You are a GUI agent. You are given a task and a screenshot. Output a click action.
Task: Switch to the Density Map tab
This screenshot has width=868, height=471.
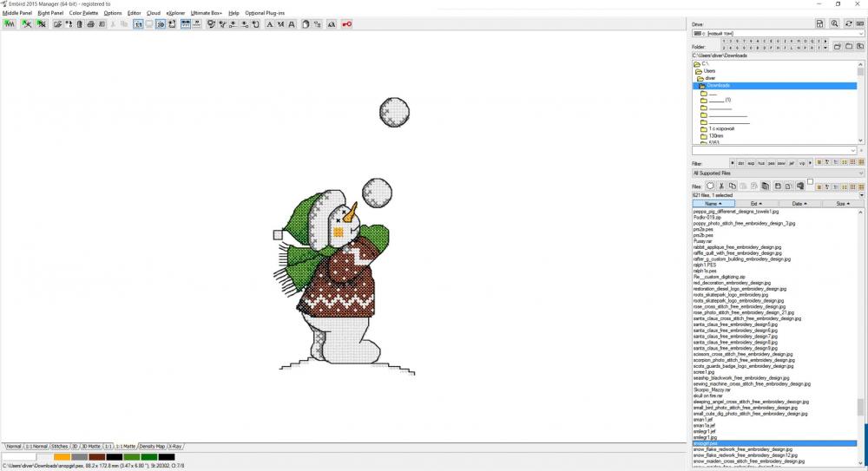(152, 446)
